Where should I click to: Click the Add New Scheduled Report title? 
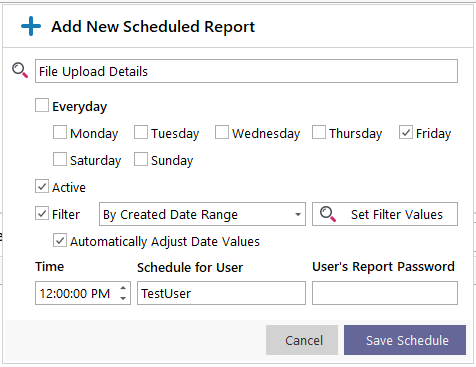[x=153, y=27]
